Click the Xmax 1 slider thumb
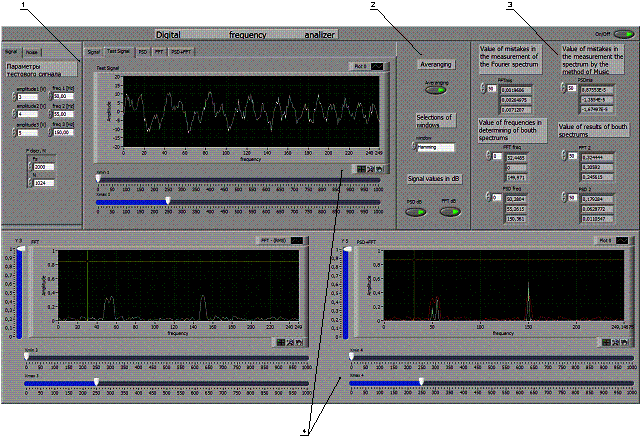The image size is (641, 440). point(168,200)
